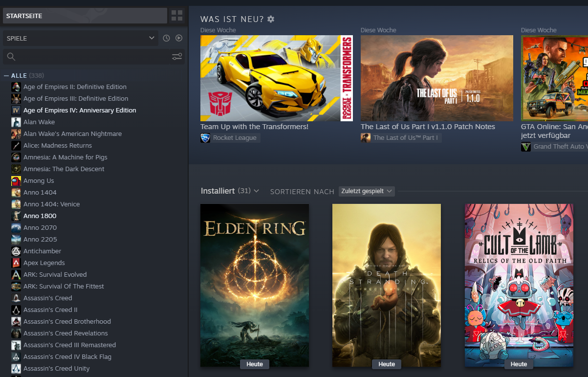Click Amnesia: The Dark Descent icon
The image size is (588, 377).
16,169
